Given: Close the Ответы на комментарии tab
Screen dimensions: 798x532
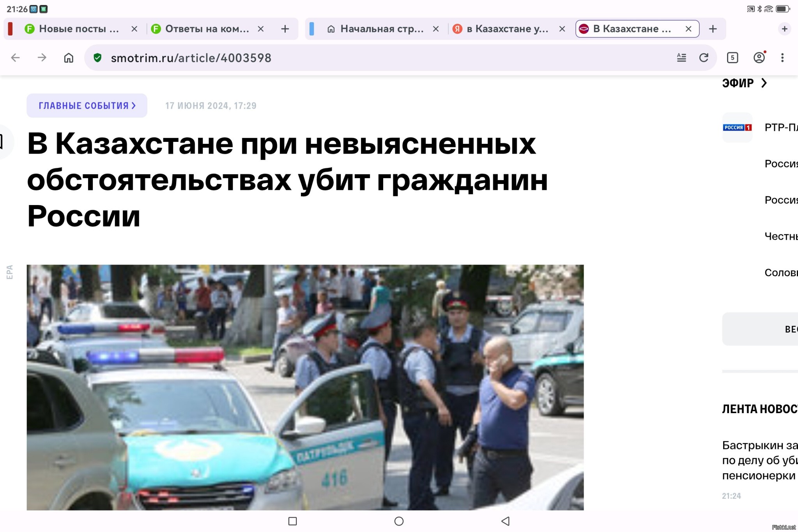Looking at the screenshot, I should 261,29.
